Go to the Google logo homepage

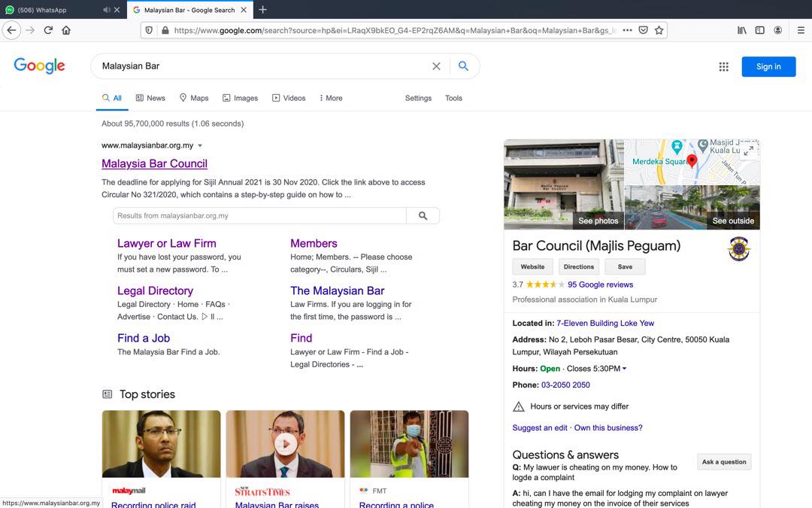[39, 65]
